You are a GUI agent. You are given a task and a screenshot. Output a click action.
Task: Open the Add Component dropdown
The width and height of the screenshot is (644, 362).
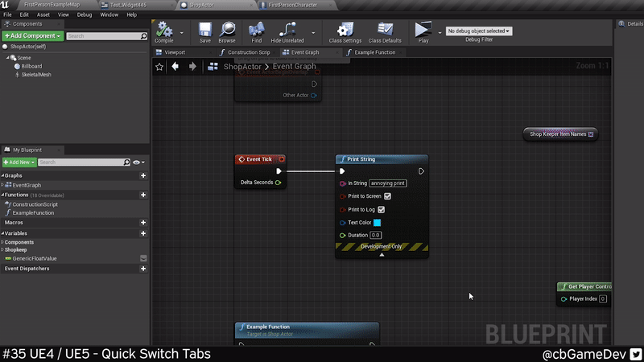pyautogui.click(x=32, y=36)
